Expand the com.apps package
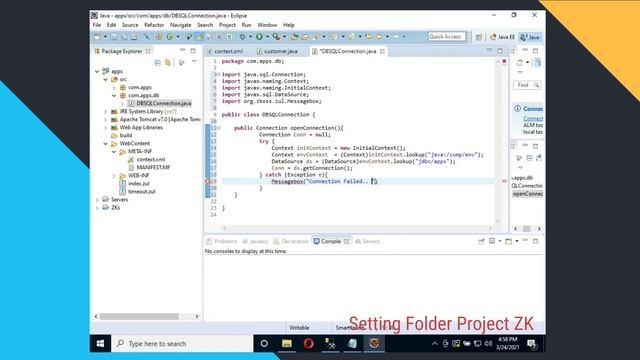Viewport: 640px width, 360px height. [114, 87]
